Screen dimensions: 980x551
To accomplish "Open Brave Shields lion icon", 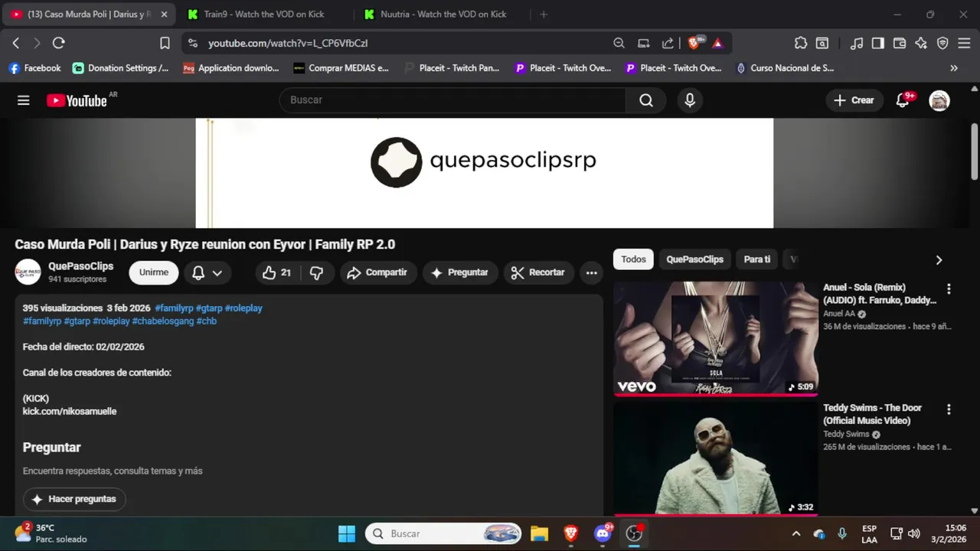I will point(694,43).
